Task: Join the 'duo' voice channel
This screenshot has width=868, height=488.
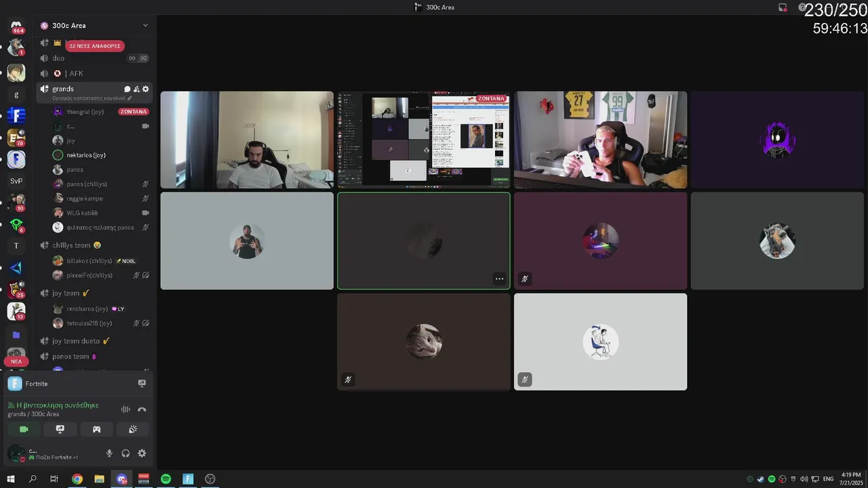Action: point(94,58)
